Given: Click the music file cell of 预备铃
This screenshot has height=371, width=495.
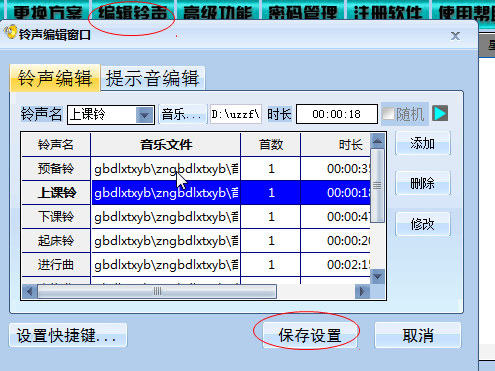Looking at the screenshot, I should (166, 169).
